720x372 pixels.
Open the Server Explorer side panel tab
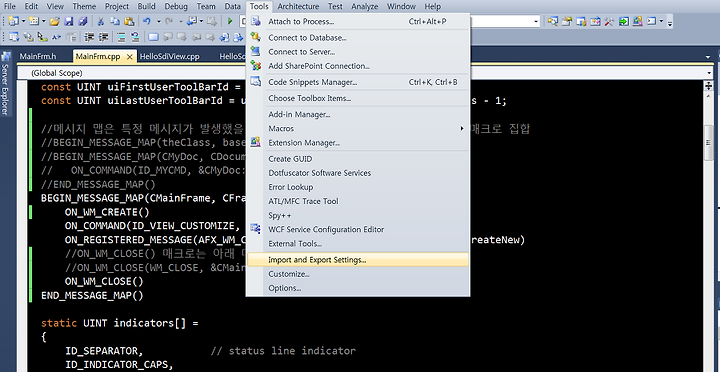[x=5, y=84]
